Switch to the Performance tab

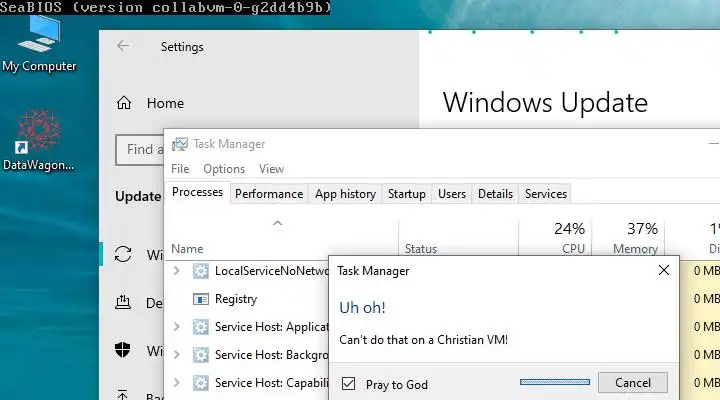point(268,194)
